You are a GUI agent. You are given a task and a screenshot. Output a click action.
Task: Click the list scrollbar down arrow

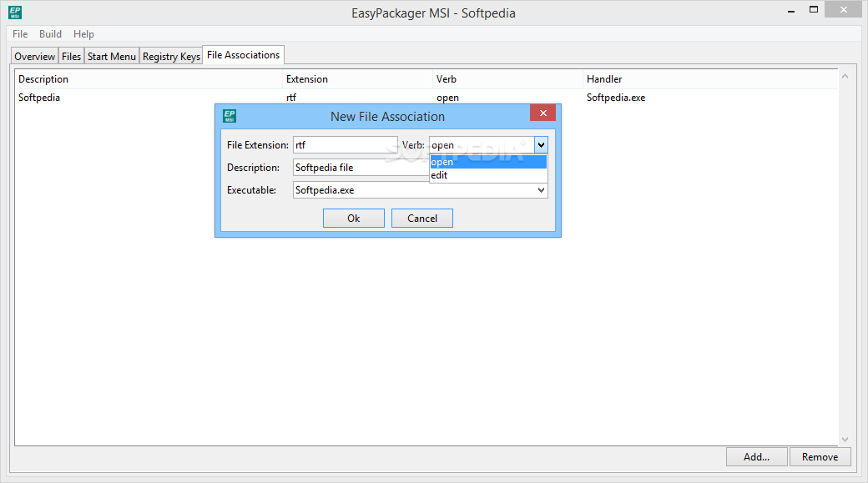845,440
